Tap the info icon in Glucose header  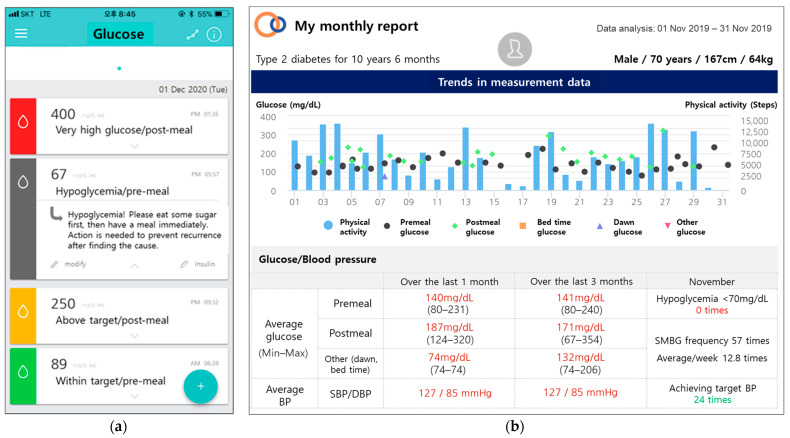pos(214,35)
